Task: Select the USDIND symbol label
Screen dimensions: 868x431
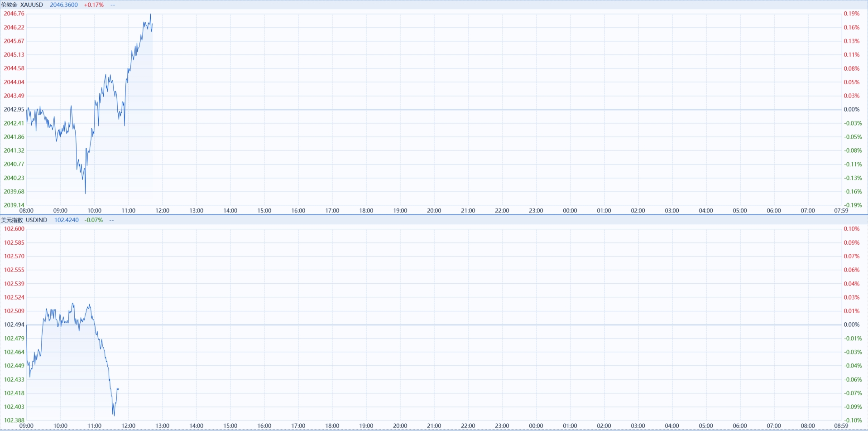Action: click(37, 220)
